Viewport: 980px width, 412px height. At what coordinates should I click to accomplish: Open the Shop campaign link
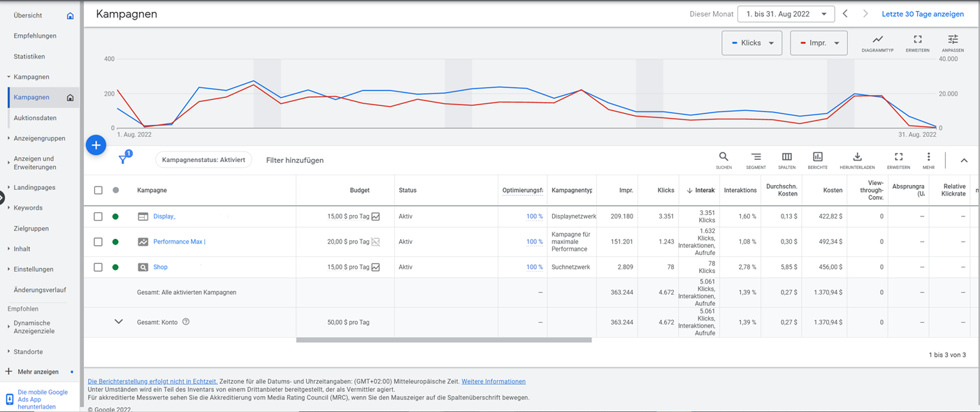(160, 267)
